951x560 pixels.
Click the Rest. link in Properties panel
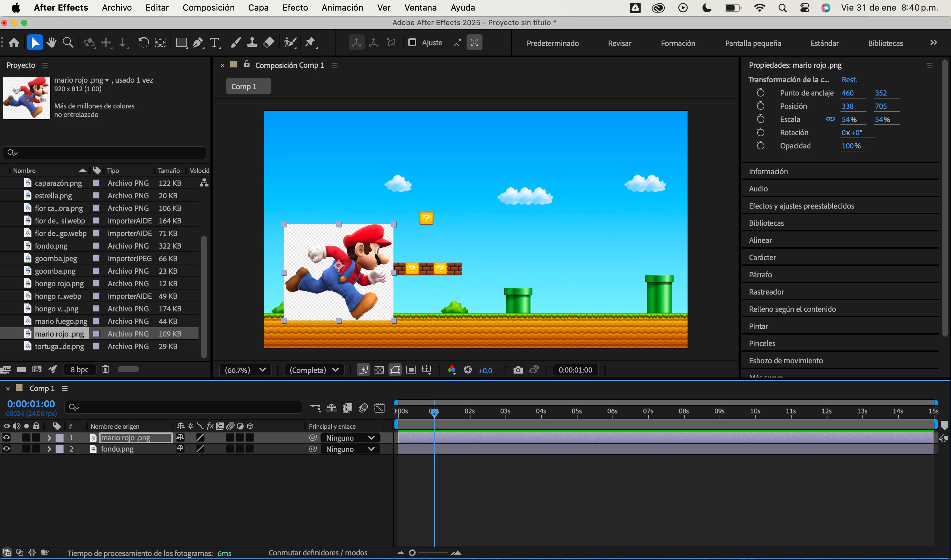click(849, 80)
